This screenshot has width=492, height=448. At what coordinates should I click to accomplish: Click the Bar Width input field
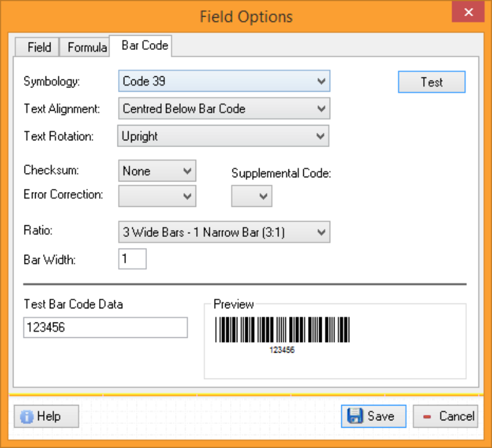[x=132, y=259]
